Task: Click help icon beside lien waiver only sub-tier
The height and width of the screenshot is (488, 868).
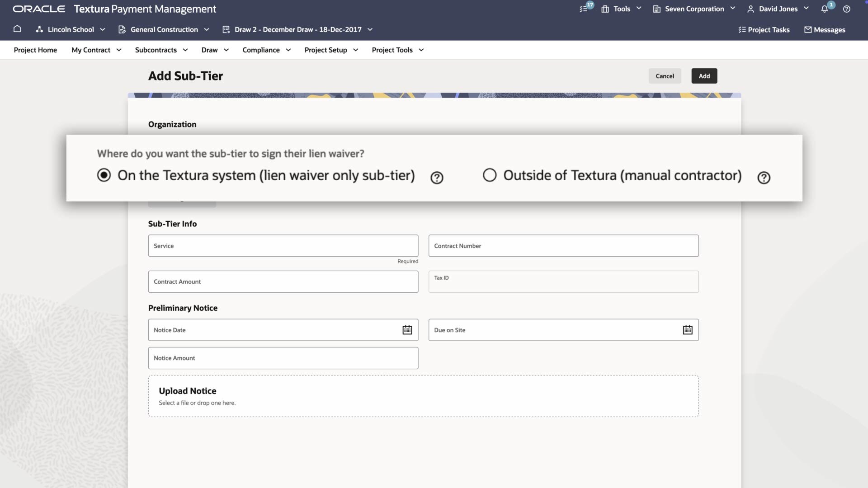Action: tap(437, 178)
